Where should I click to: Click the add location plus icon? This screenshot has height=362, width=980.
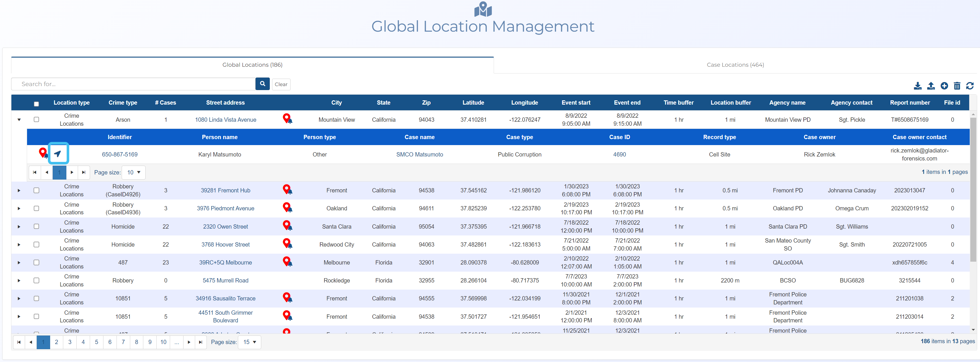[944, 86]
